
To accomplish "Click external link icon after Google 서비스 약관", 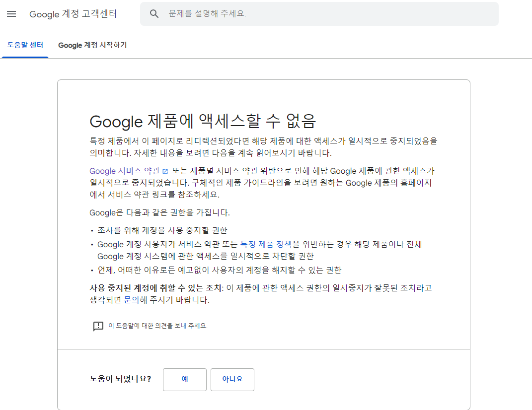I will [x=165, y=171].
